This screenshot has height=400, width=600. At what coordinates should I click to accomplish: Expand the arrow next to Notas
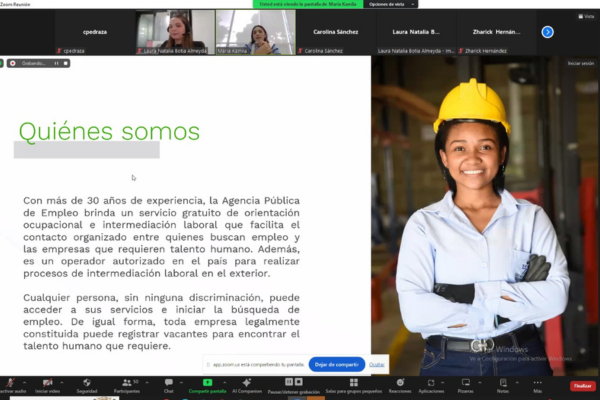click(x=517, y=382)
